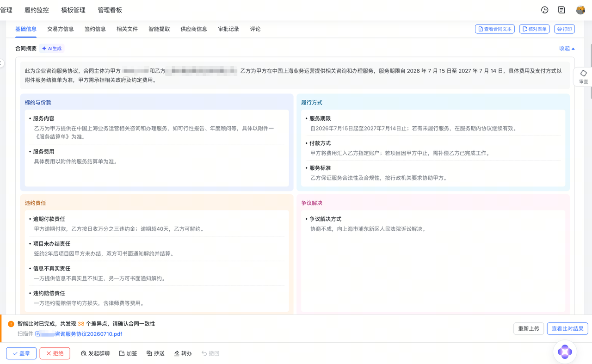Image resolution: width=592 pixels, height=364 pixels.
Task: Click 发起群聊 in the action bar
Action: pyautogui.click(x=95, y=353)
